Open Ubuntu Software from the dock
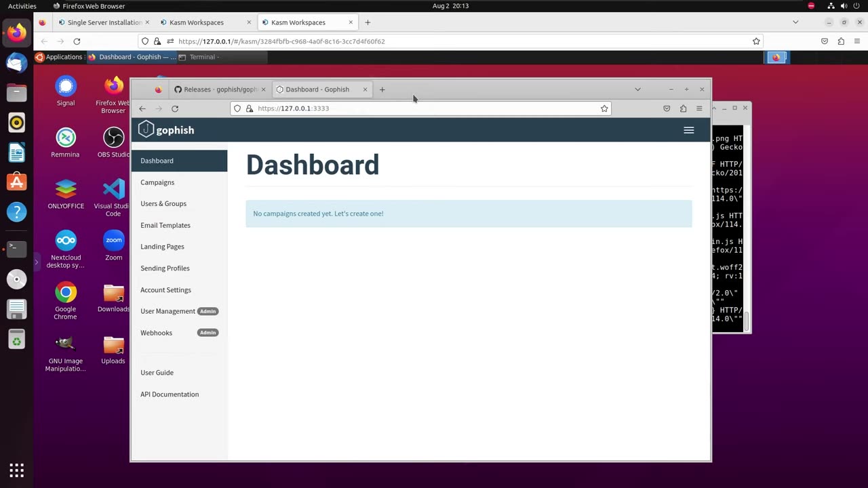The height and width of the screenshot is (488, 868). (16, 182)
